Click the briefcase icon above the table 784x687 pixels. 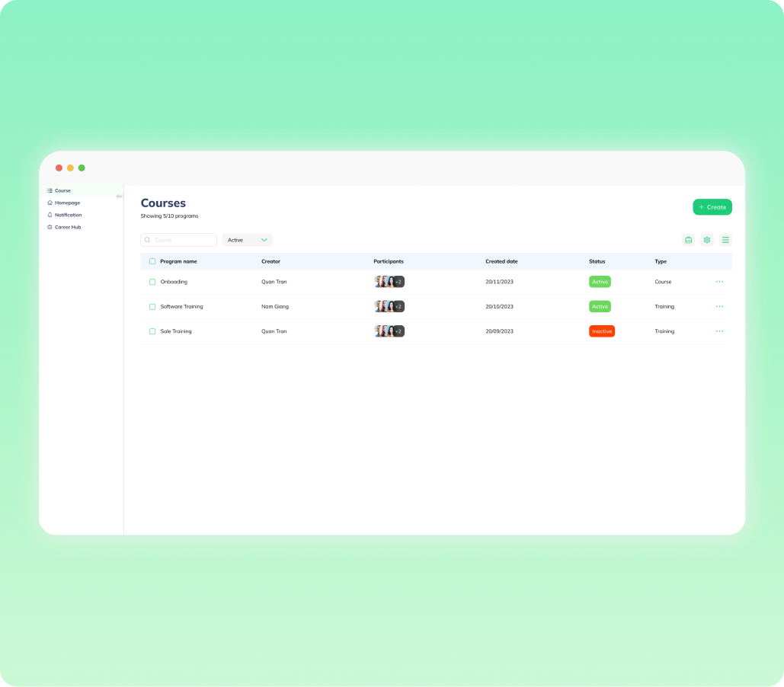point(688,240)
